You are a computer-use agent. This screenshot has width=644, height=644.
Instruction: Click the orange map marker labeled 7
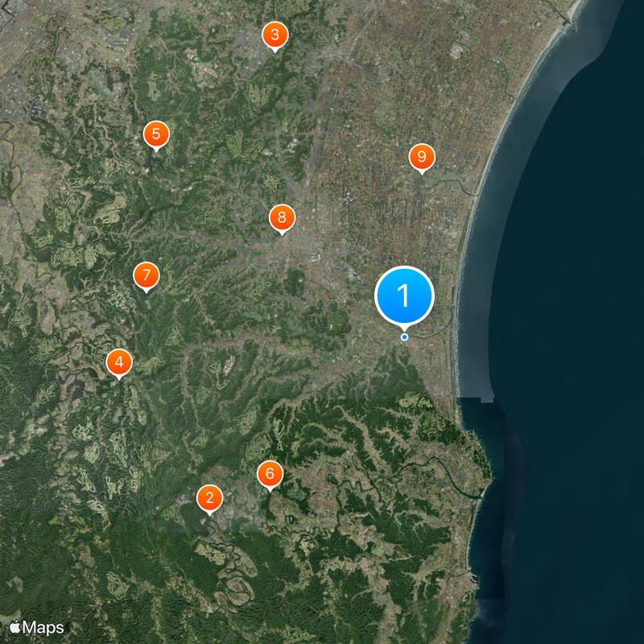pyautogui.click(x=146, y=275)
